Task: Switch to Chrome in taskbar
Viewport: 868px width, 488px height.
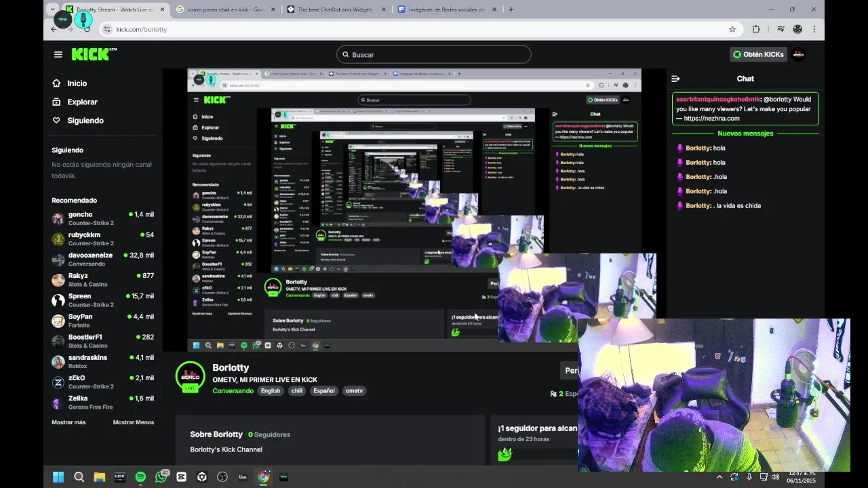Action: (263, 477)
